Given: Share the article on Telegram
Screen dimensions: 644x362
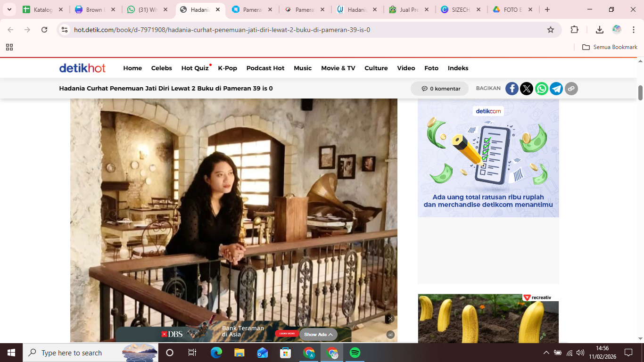Looking at the screenshot, I should pyautogui.click(x=556, y=89).
